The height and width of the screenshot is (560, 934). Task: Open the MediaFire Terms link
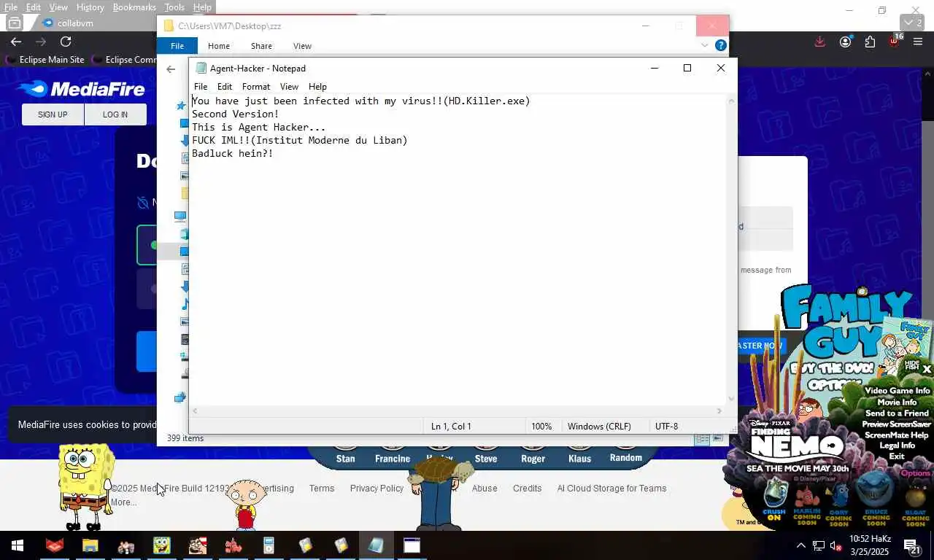tap(321, 489)
